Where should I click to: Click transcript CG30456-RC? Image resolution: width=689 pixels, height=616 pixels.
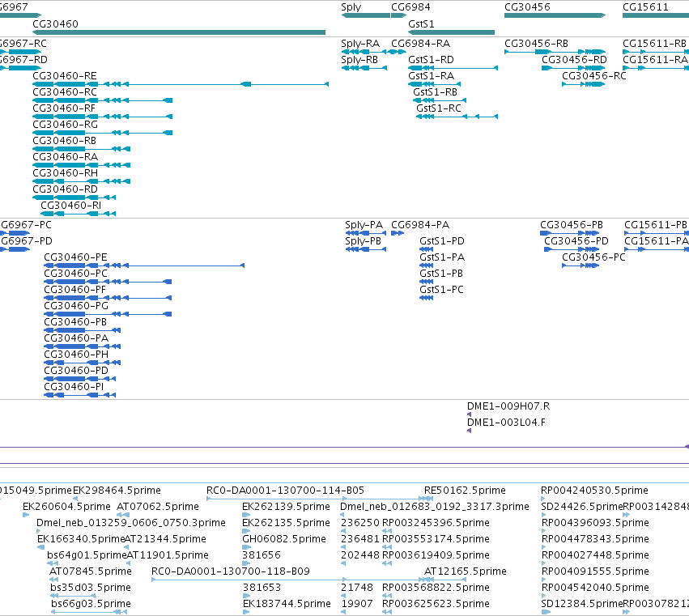coord(594,76)
